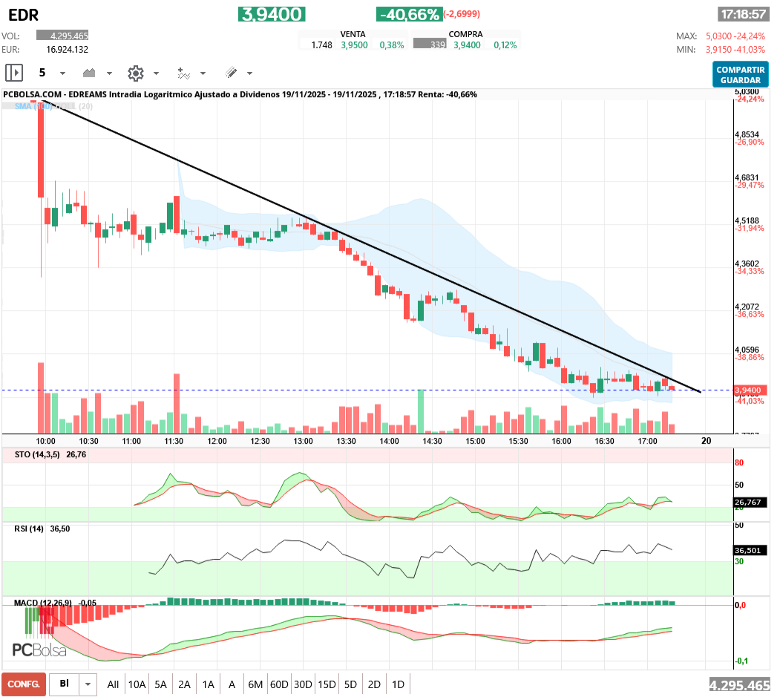
Task: Click the COMPRA price 3,9400
Action: coord(467,45)
